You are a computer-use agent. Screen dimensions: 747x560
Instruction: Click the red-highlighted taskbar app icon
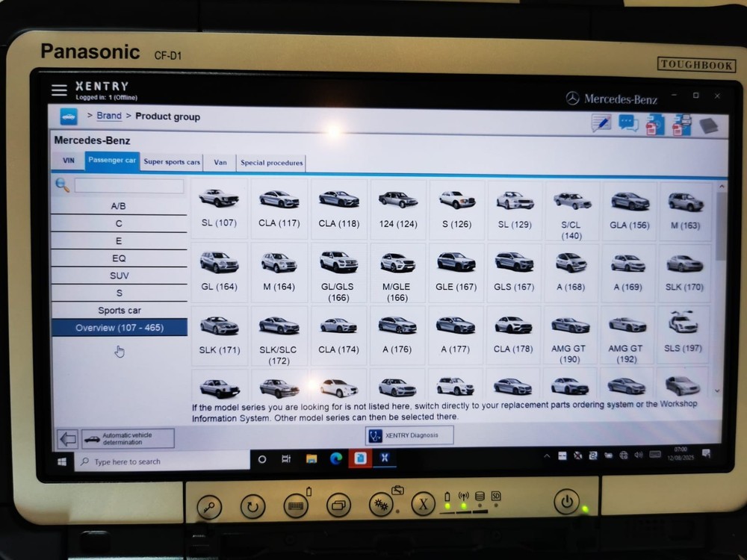click(360, 458)
